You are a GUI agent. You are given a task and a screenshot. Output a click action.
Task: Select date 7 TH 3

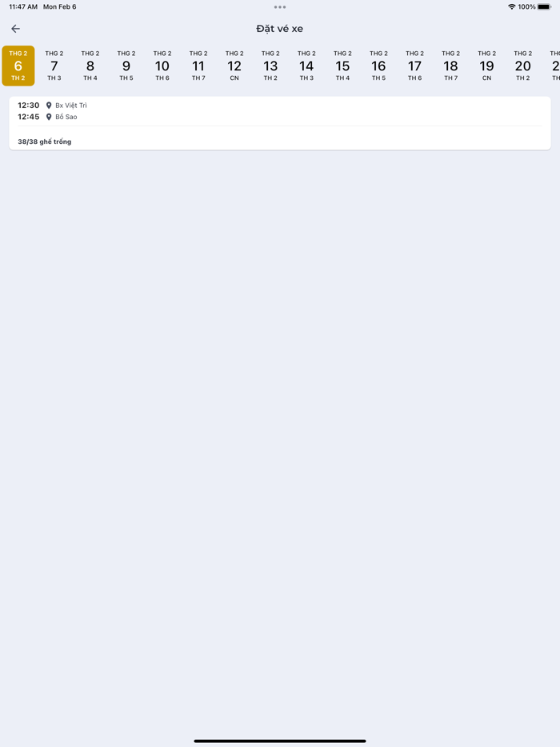[54, 66]
